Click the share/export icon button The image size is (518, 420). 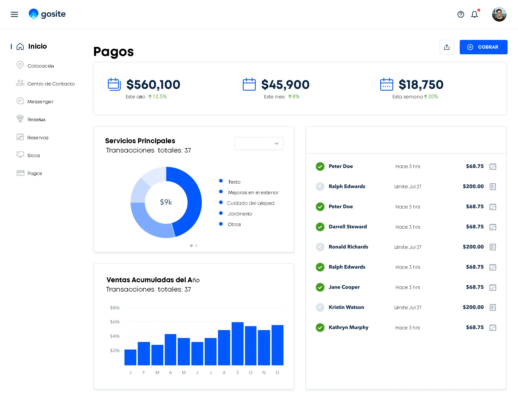[447, 47]
